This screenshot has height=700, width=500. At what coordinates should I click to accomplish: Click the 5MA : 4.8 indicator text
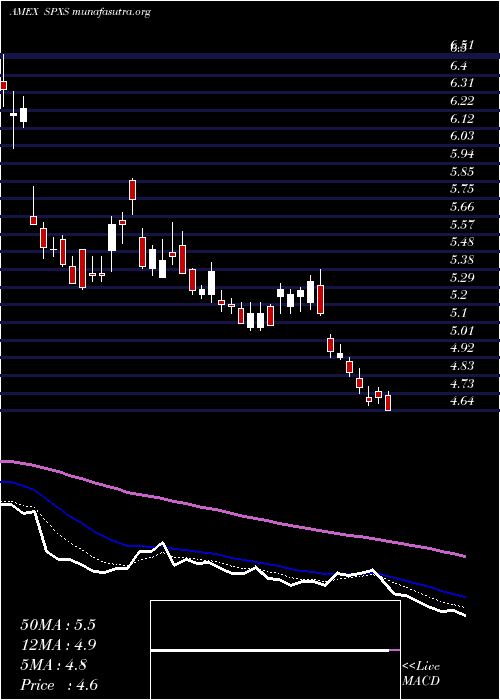54,665
